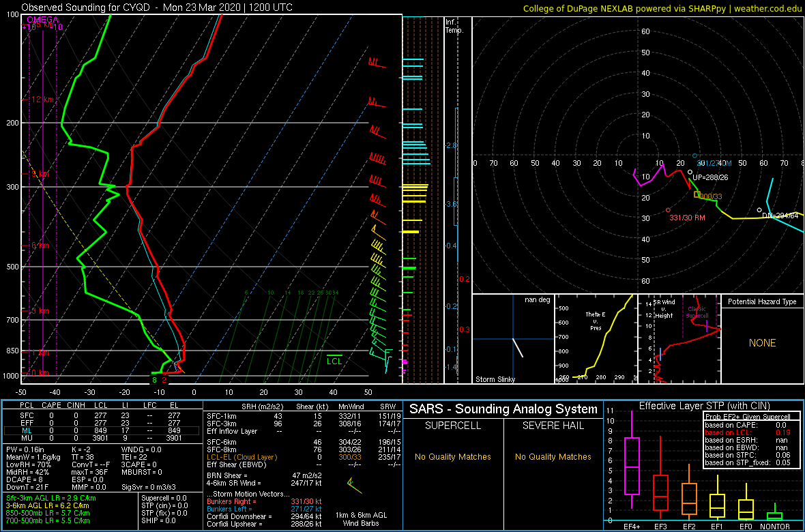The width and height of the screenshot is (805, 532).
Task: Select the MU parcel row
Action: 102,437
